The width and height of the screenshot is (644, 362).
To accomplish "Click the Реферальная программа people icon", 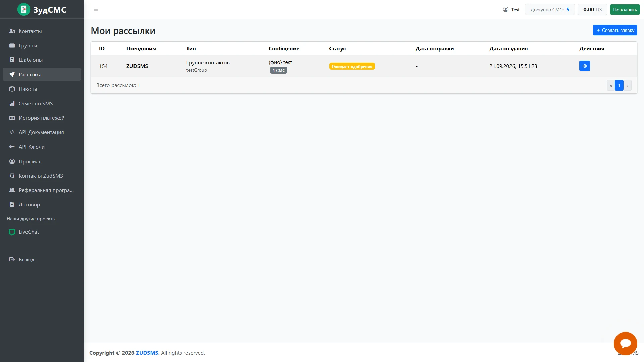I will [x=12, y=190].
